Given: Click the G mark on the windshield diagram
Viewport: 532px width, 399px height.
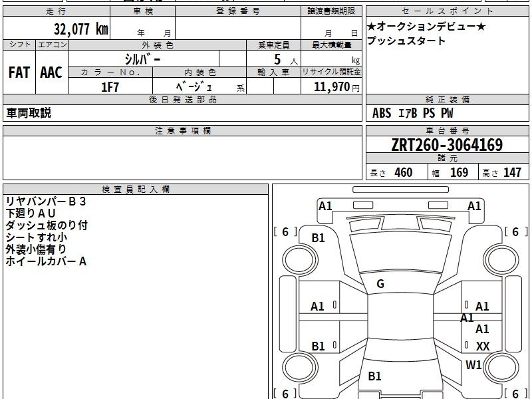Looking at the screenshot, I should coord(380,284).
